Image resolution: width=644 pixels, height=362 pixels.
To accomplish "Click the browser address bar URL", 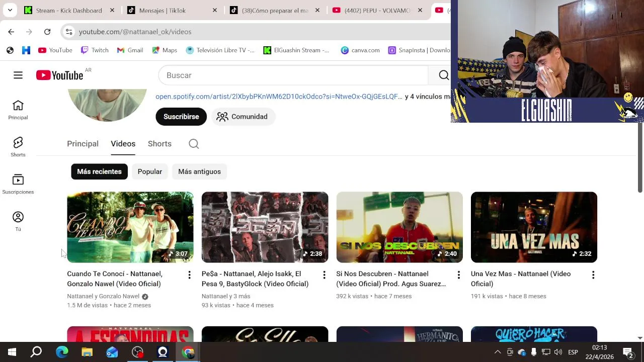I will 135,32.
